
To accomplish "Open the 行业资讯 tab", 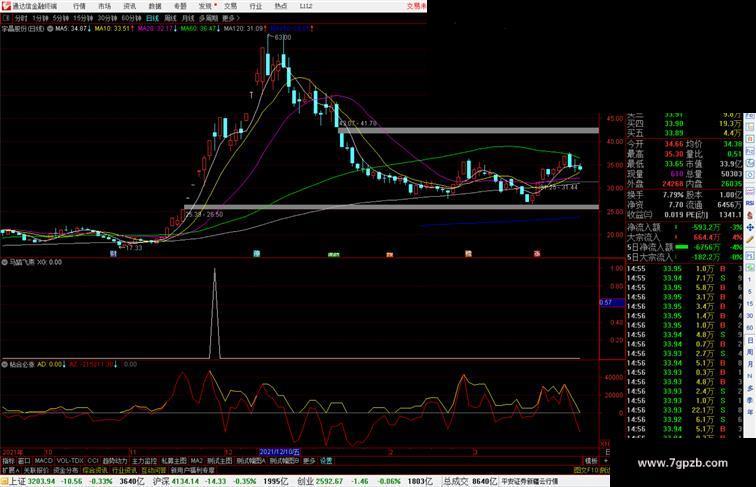I will pyautogui.click(x=124, y=470).
